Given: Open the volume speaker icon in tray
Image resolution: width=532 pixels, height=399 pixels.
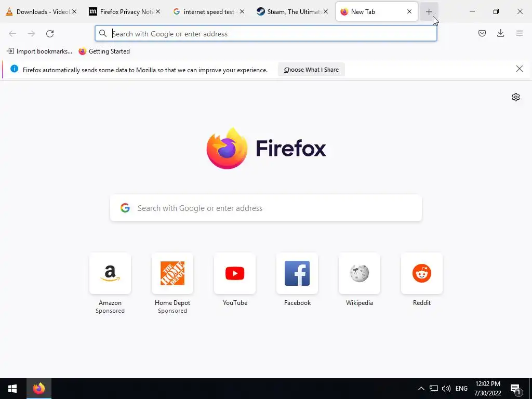Looking at the screenshot, I should pyautogui.click(x=446, y=389).
